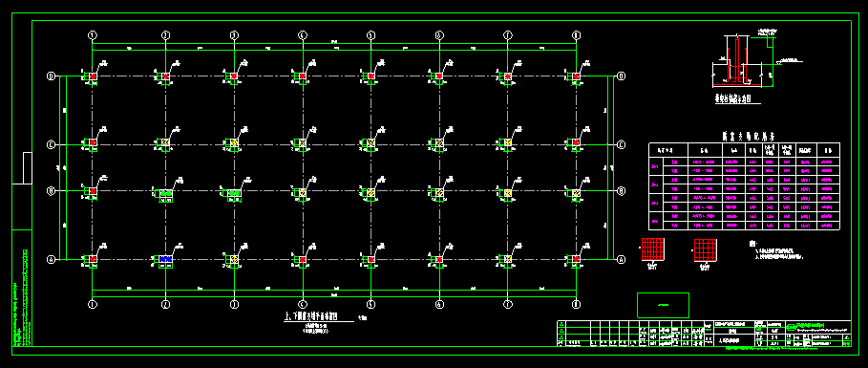Image resolution: width=868 pixels, height=368 pixels.
Task: Select the red footing at grid D-2
Action: coord(165,76)
